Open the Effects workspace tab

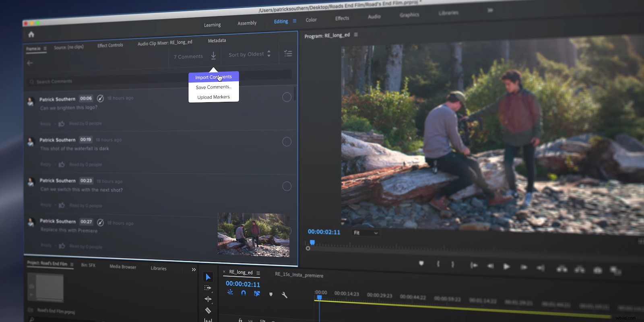pyautogui.click(x=342, y=18)
